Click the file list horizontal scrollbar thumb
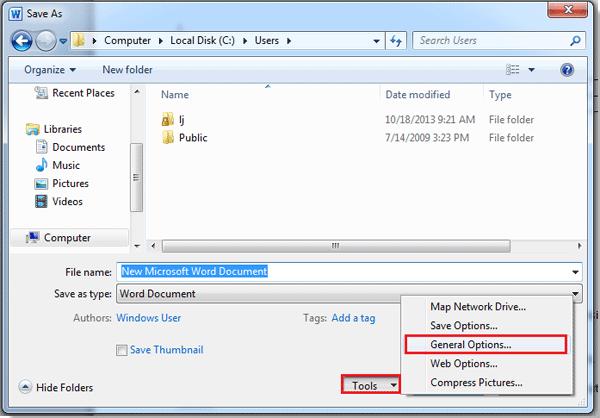 click(336, 246)
